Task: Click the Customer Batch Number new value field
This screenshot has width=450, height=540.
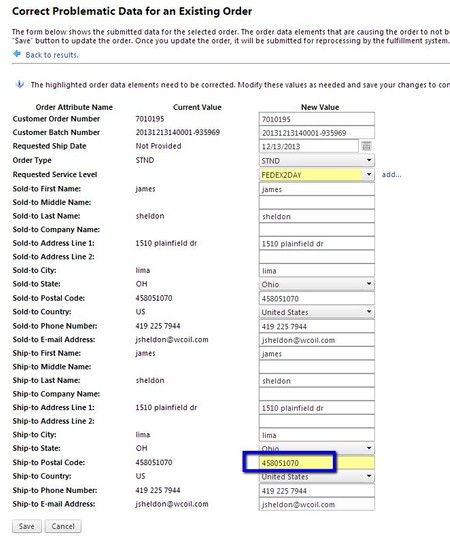Action: (x=316, y=133)
